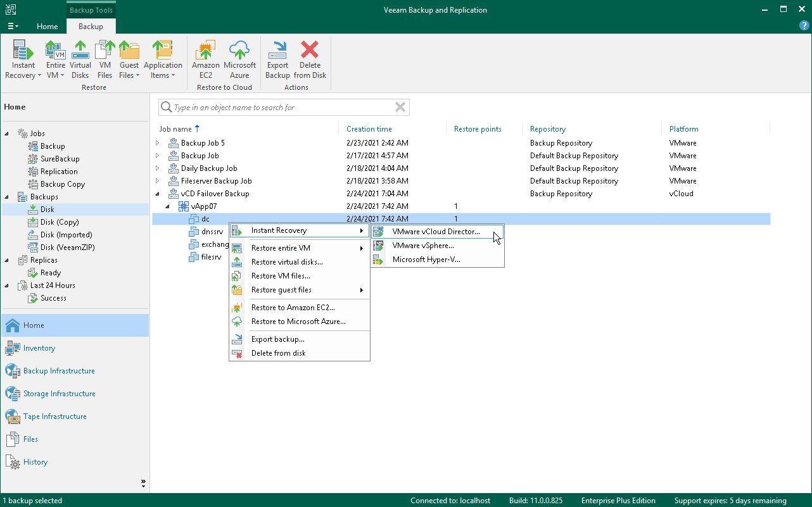Collapse the Jobs tree node
Image resolution: width=812 pixels, height=507 pixels.
click(8, 134)
